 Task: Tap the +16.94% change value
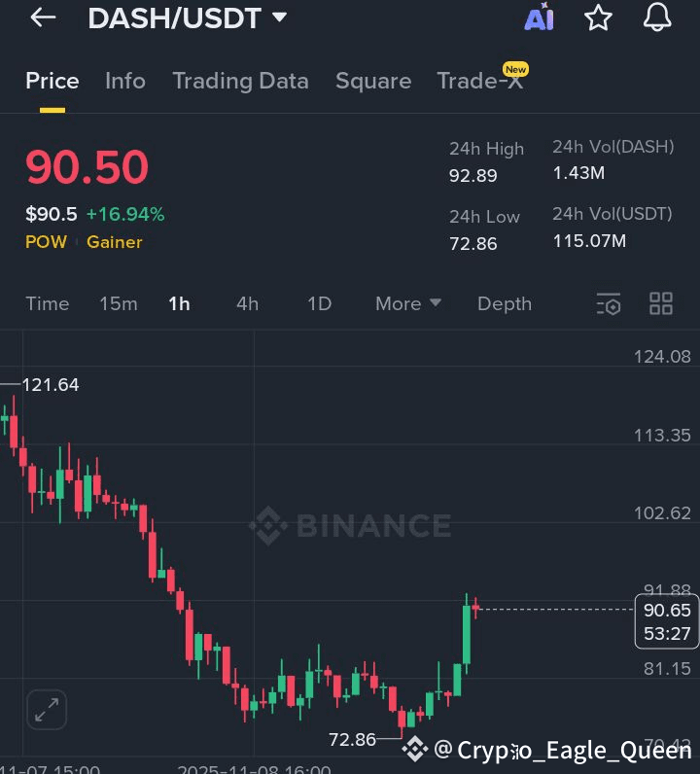click(x=125, y=214)
